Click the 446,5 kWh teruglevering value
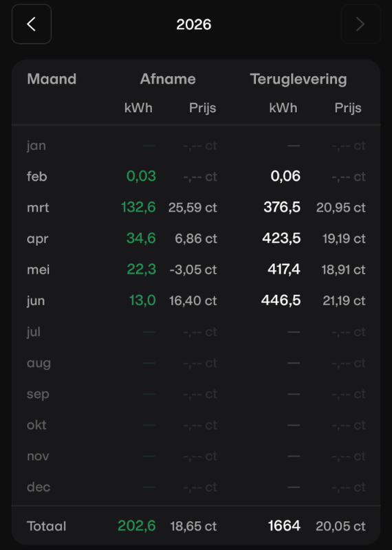This screenshot has height=550, width=392. tap(281, 300)
